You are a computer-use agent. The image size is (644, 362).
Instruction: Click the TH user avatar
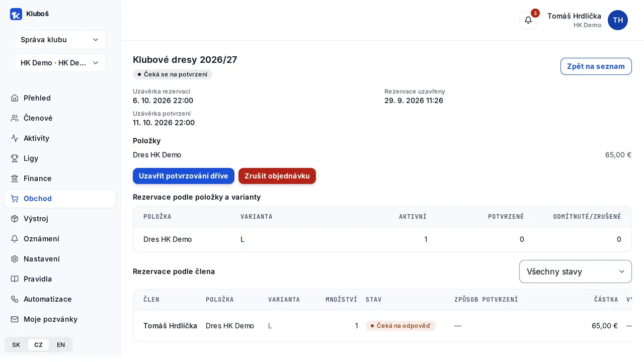point(618,20)
